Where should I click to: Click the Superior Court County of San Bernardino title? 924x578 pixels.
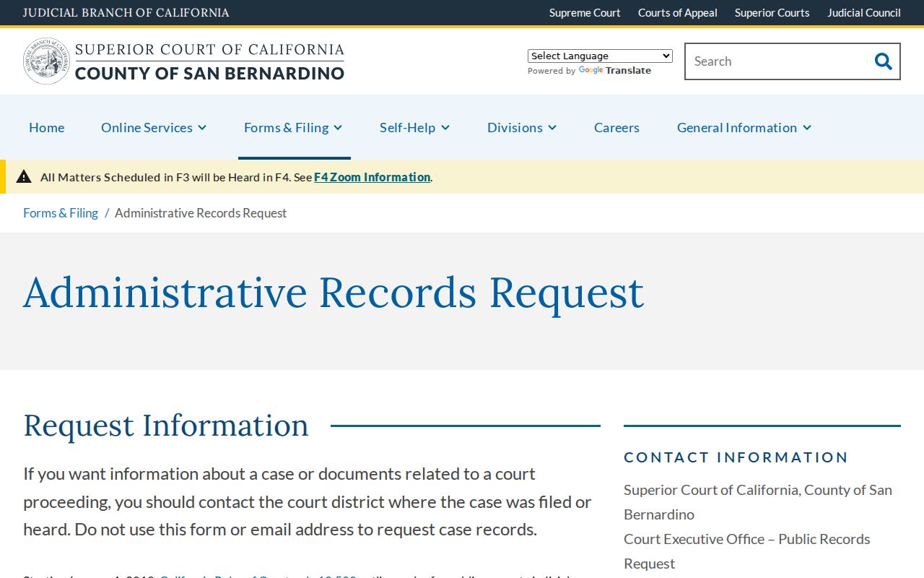click(209, 61)
